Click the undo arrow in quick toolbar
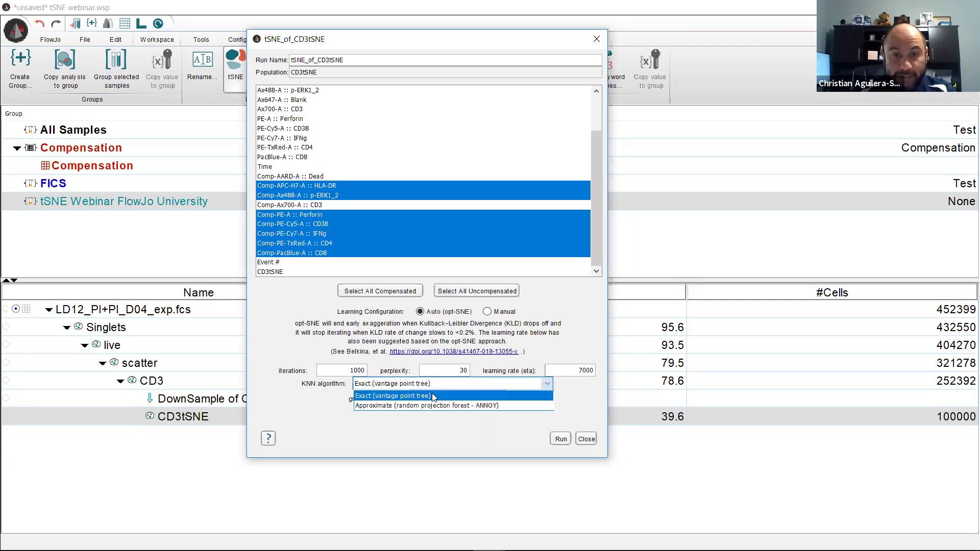The width and height of the screenshot is (980, 551). pyautogui.click(x=40, y=23)
